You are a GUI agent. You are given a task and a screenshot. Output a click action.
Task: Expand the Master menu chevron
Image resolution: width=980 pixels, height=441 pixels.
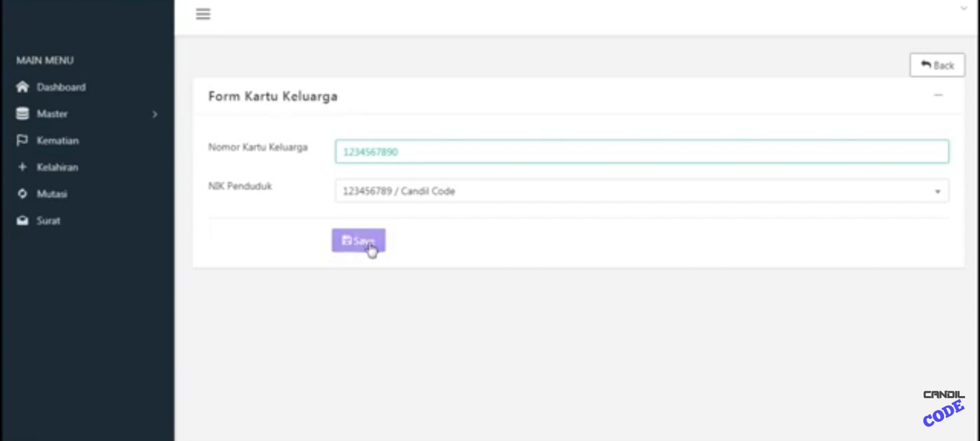[x=155, y=114]
